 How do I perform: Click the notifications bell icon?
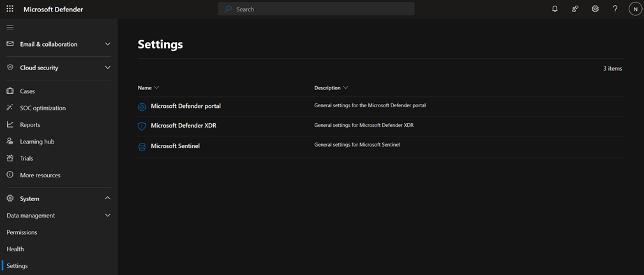(555, 9)
